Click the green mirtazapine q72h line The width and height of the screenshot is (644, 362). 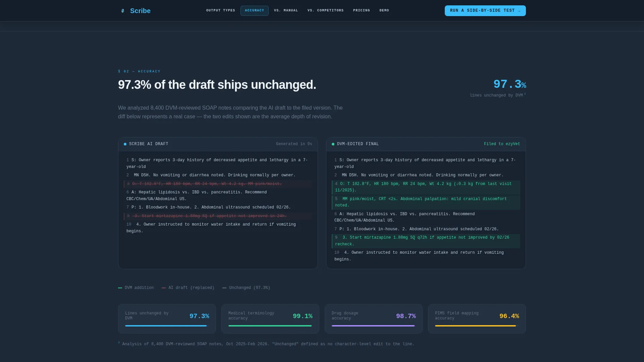[426, 241]
